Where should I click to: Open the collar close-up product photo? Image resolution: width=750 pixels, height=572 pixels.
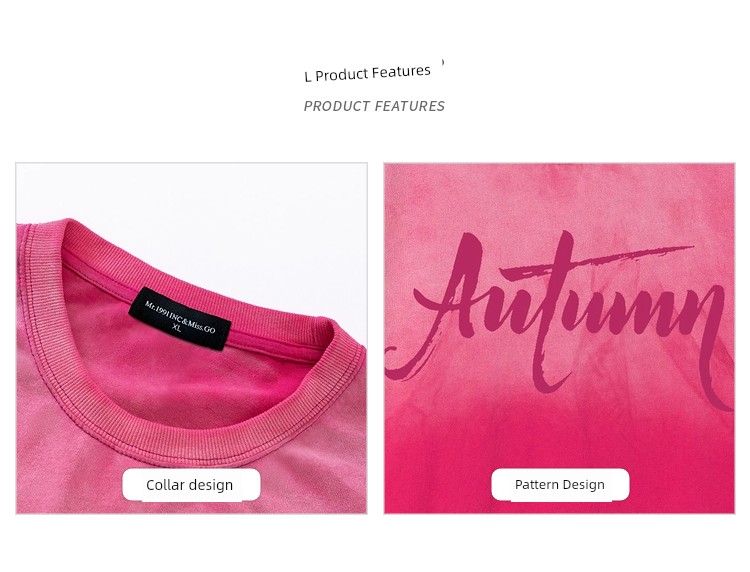point(191,338)
